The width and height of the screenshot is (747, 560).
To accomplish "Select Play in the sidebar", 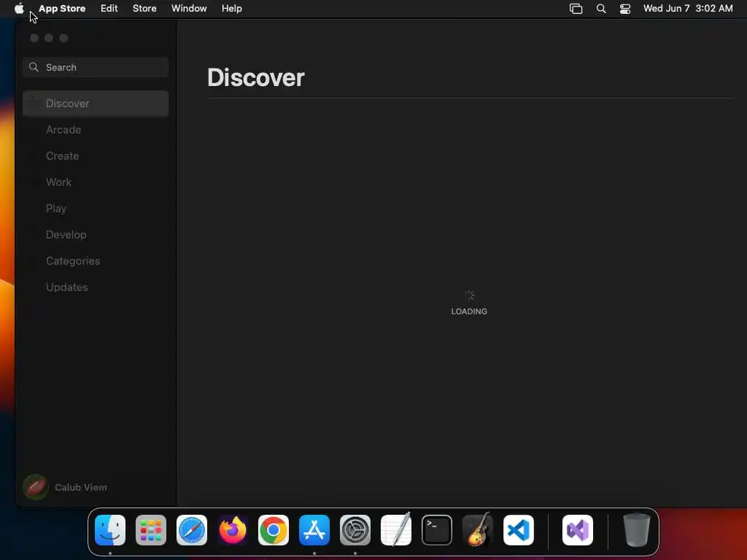I will [x=96, y=208].
